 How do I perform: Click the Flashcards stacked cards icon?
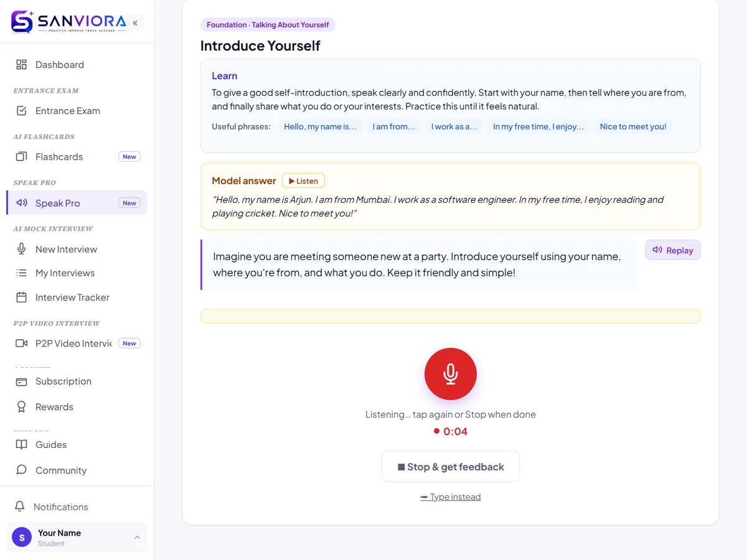pos(22,157)
